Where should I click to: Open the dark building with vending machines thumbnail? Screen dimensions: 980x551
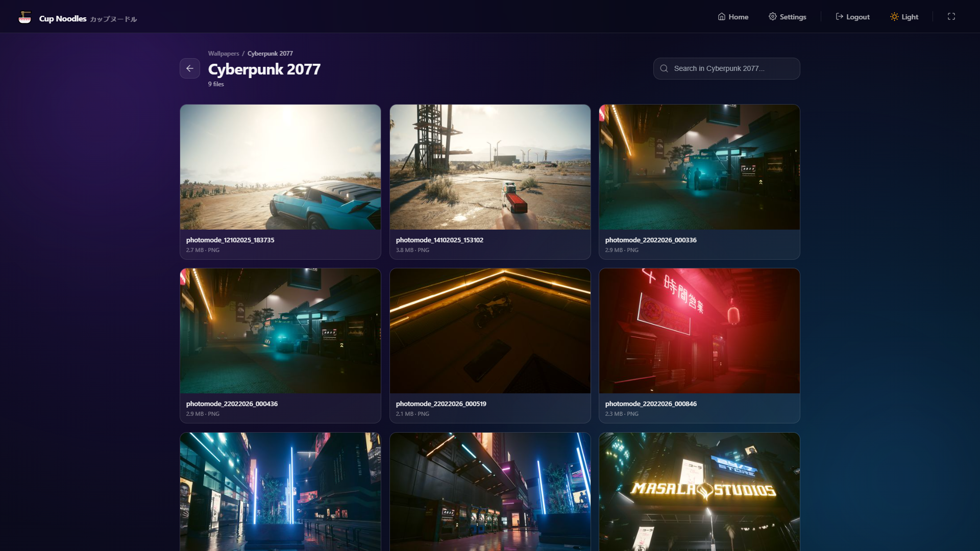tap(490, 492)
